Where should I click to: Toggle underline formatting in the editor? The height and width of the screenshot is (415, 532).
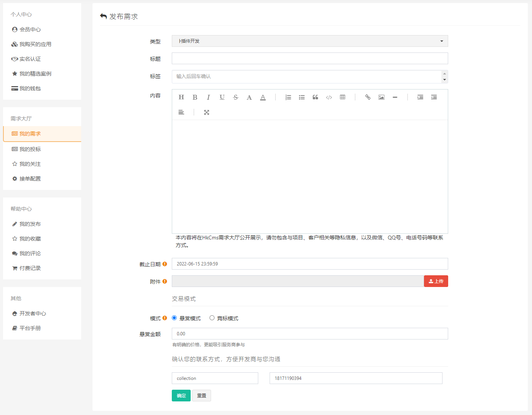[x=222, y=97]
